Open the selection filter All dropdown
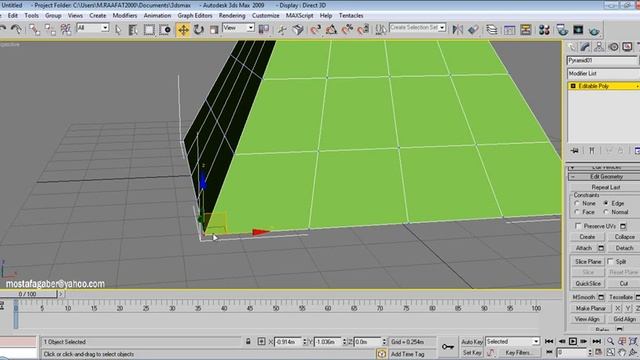 coord(93,28)
